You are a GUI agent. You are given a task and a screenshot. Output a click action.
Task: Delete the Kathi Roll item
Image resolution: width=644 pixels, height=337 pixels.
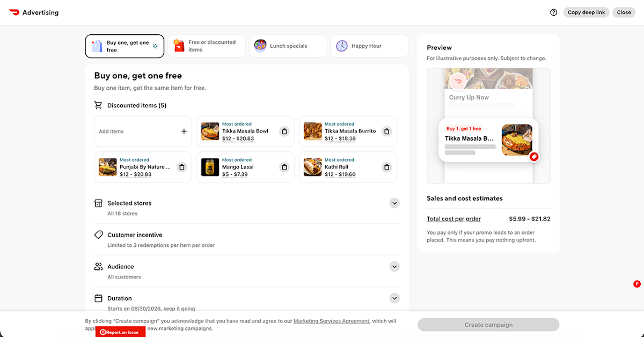click(x=386, y=167)
